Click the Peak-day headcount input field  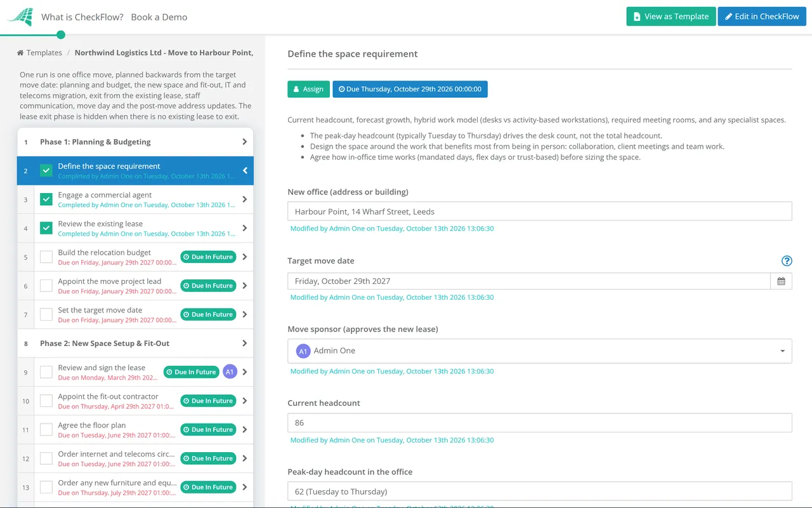coord(540,491)
